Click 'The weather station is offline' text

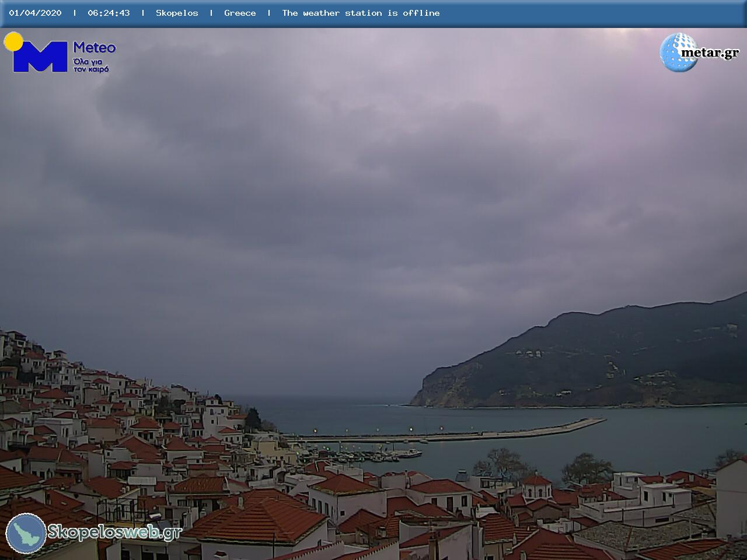[361, 13]
